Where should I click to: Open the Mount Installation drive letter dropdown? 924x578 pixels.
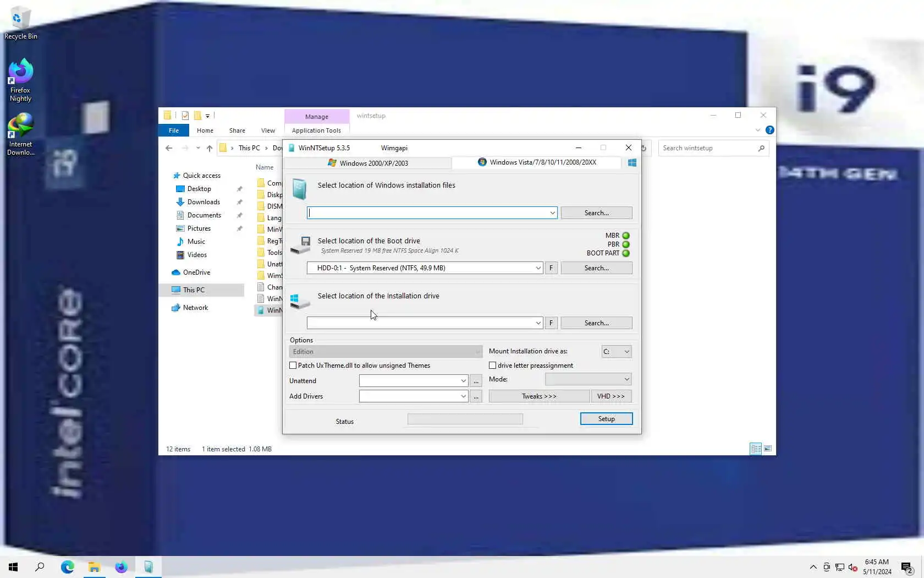tap(617, 352)
